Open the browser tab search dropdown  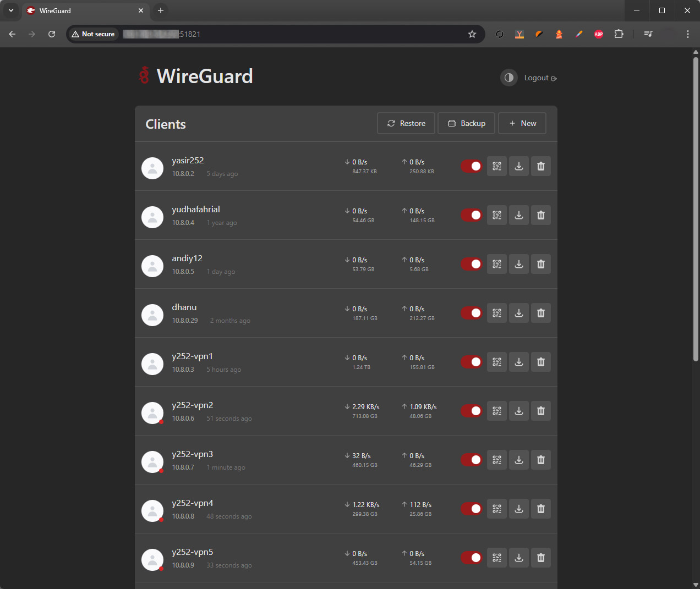click(10, 10)
